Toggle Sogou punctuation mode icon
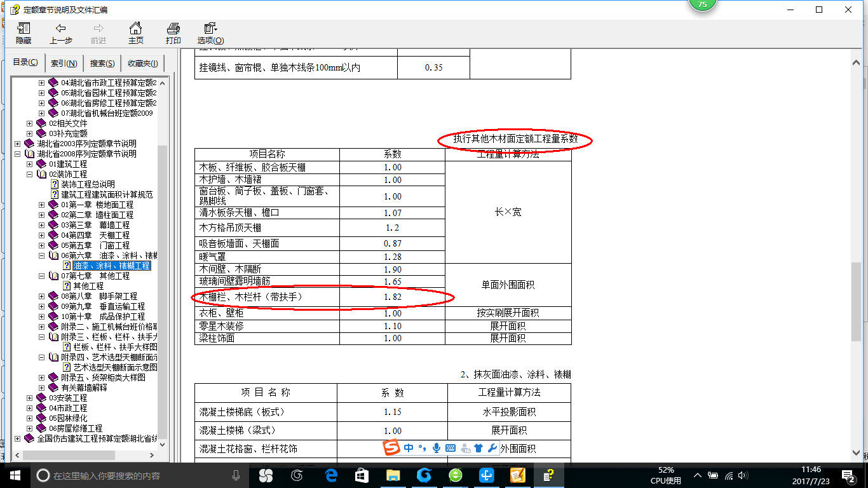The image size is (868, 488). click(422, 449)
